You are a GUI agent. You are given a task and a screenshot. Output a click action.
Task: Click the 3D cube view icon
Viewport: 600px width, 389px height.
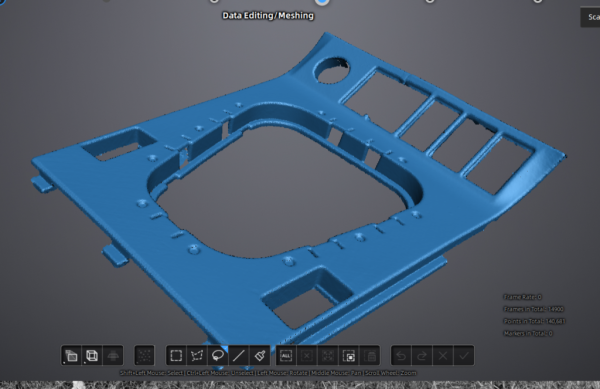[92, 356]
